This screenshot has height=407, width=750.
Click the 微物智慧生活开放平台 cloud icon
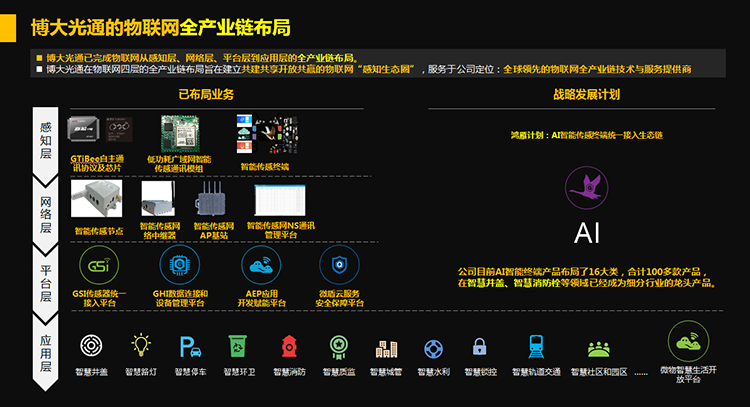pos(688,341)
